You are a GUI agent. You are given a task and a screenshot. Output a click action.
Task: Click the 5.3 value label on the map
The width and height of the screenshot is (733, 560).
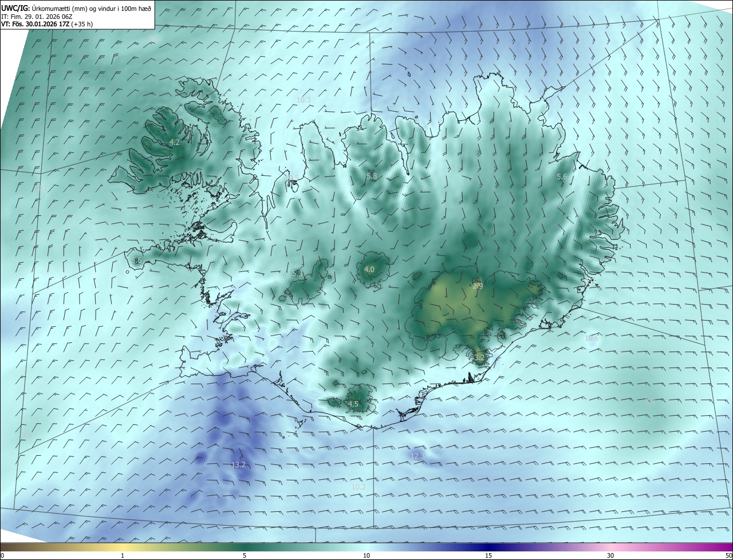297,274
